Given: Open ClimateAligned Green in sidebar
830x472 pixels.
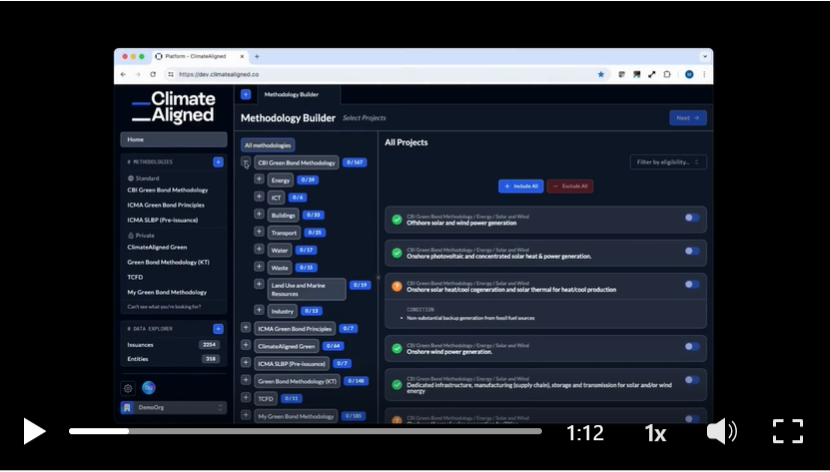Looking at the screenshot, I should pos(157,247).
